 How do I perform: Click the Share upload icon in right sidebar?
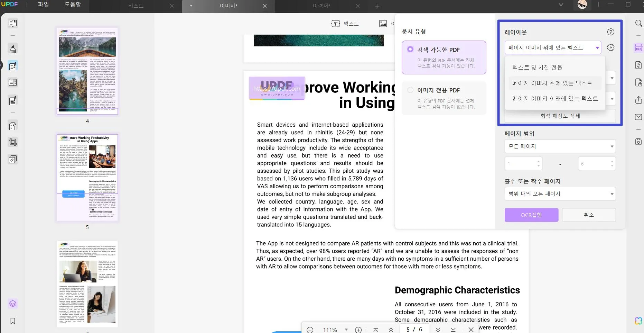pyautogui.click(x=638, y=100)
